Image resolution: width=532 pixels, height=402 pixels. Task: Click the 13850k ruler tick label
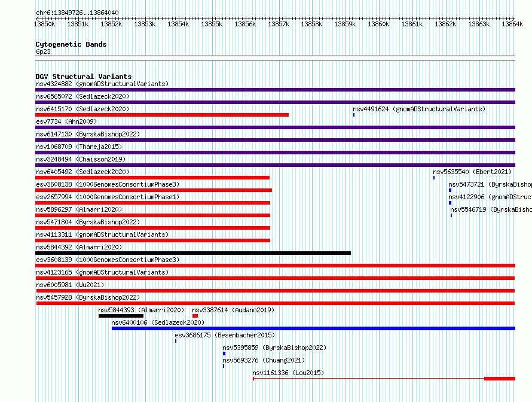pos(44,24)
